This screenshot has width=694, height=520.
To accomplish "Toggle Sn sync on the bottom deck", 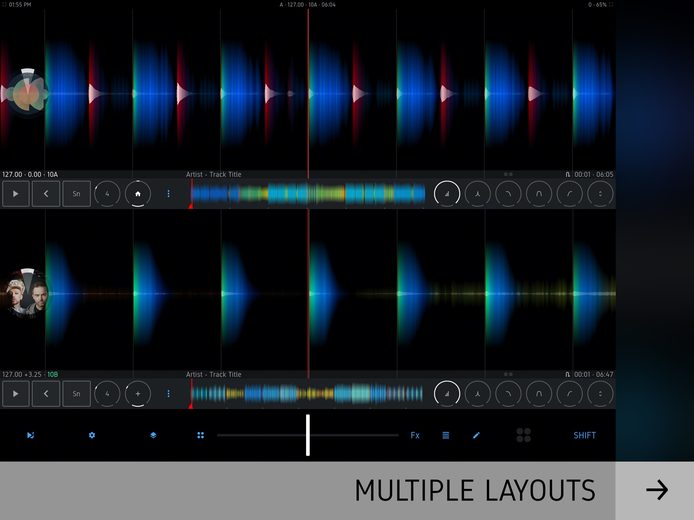I will [x=77, y=393].
